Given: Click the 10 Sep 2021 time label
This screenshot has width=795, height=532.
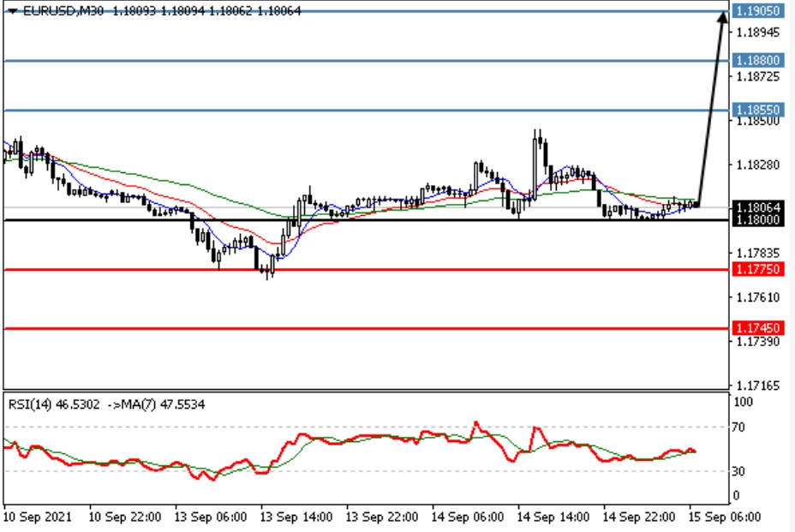Looking at the screenshot, I should click(38, 517).
